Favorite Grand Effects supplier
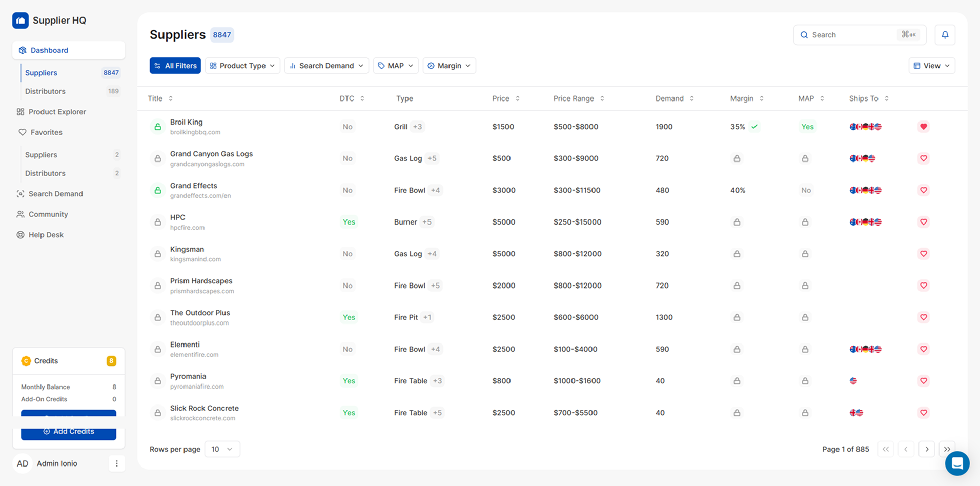The width and height of the screenshot is (980, 486). 923,190
